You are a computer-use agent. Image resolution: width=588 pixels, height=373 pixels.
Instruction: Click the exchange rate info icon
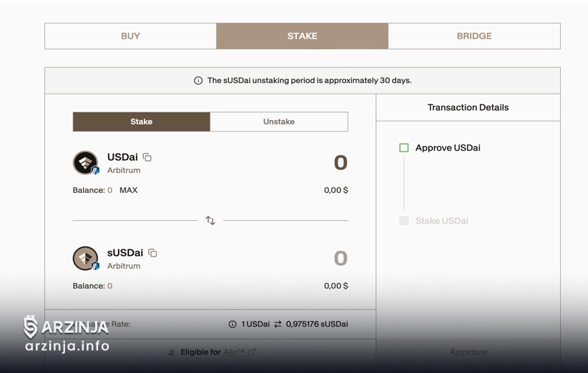click(232, 324)
